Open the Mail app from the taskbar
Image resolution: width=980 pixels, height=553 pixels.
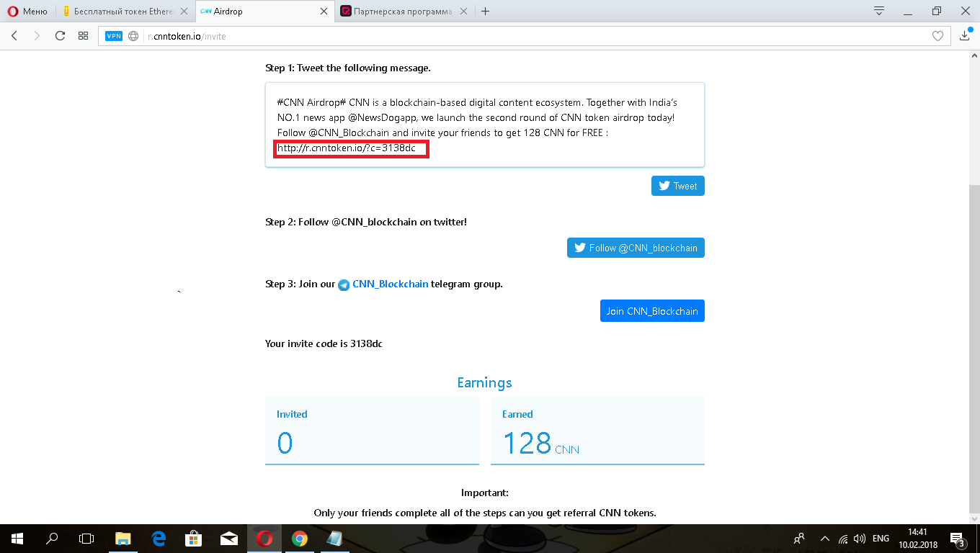pos(229,538)
